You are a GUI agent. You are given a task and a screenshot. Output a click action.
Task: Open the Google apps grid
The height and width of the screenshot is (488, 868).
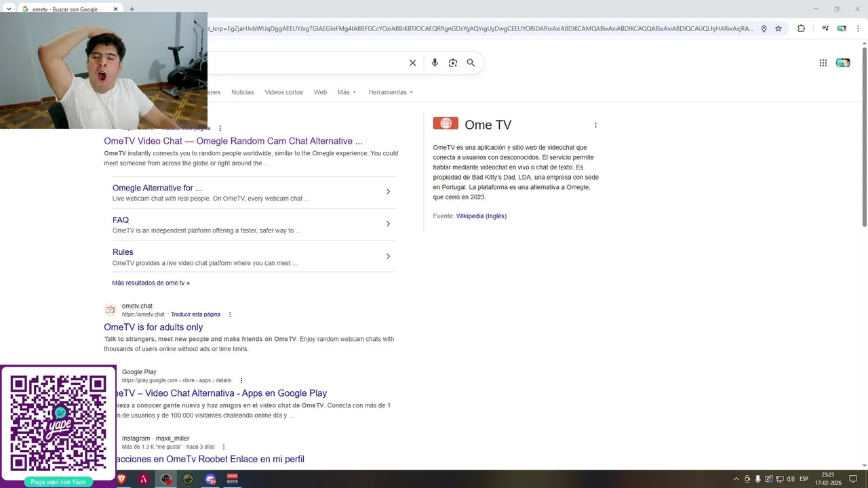tap(823, 63)
